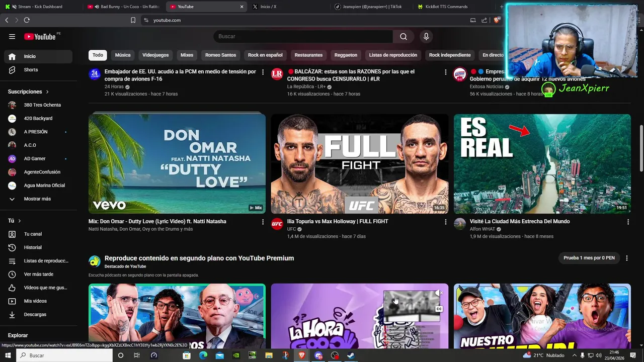The height and width of the screenshot is (362, 644).
Task: Select the Reggaeton filter chip
Action: (x=346, y=55)
